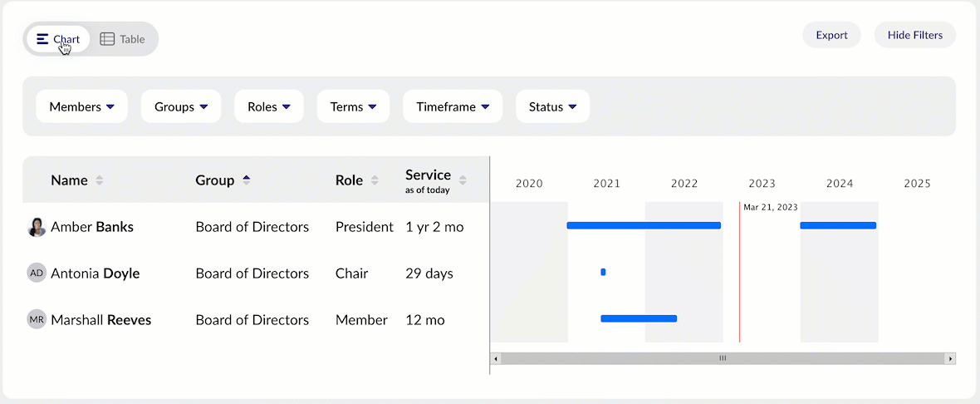Sort by Service column sort icon
The image size is (980, 404).
[x=463, y=180]
